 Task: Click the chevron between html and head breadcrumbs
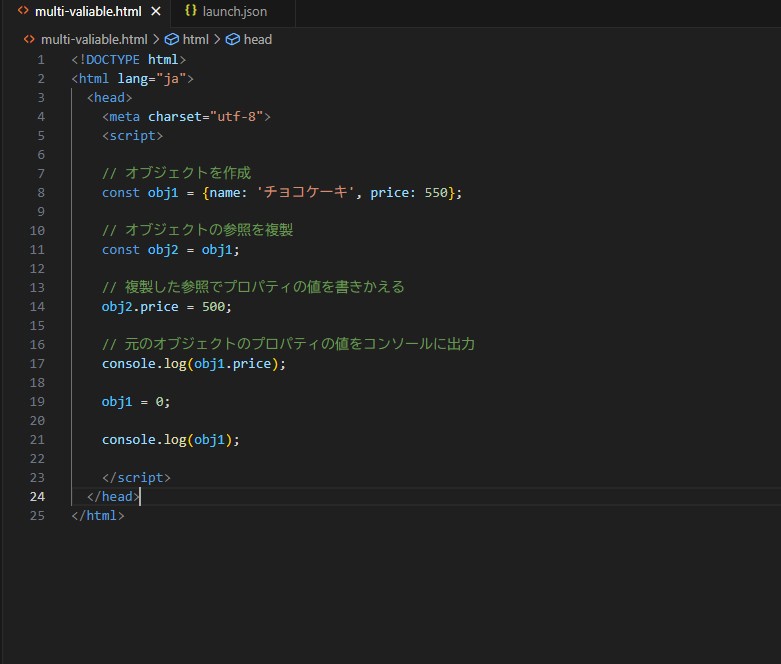pos(217,39)
